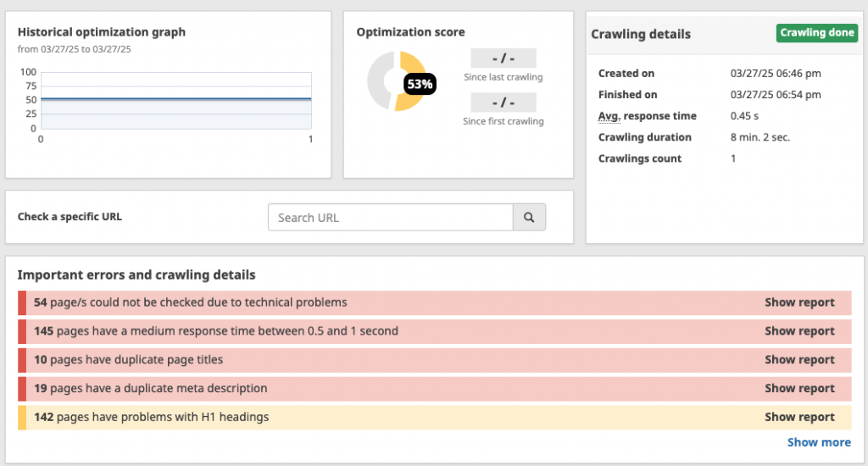868x466 pixels.
Task: Click the Since first crawling score box
Action: 504,103
